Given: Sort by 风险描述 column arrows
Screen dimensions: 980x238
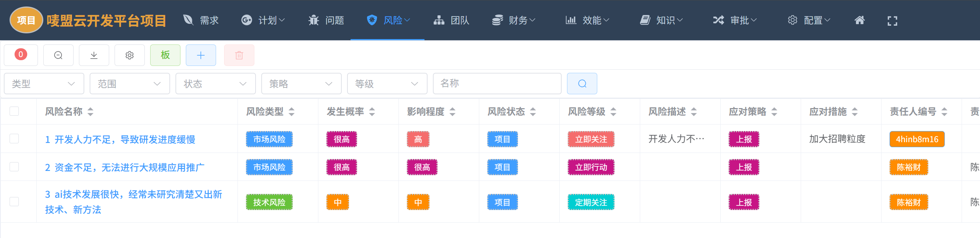Looking at the screenshot, I should pos(694,112).
